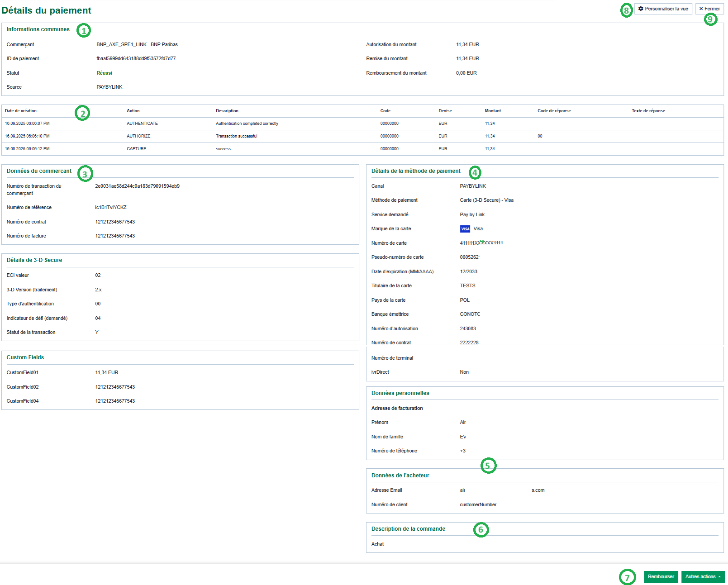Viewport: 728px width, 585px height.
Task: Select the CAPTURE action row
Action: (x=136, y=149)
